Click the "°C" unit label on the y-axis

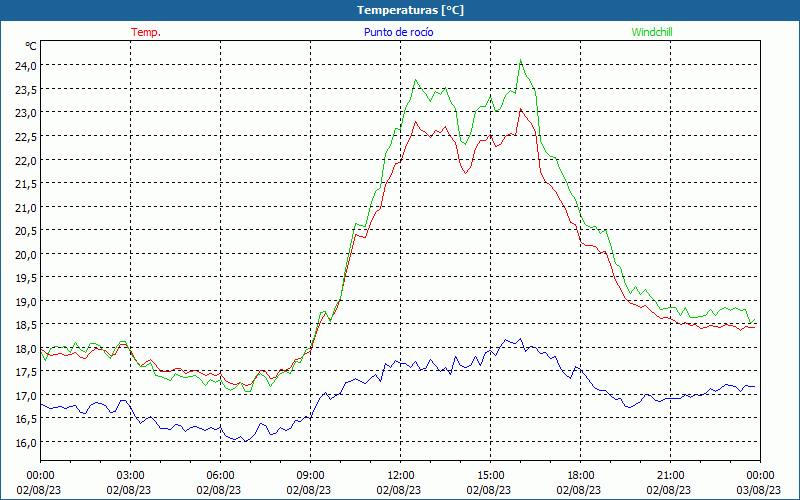[30, 46]
